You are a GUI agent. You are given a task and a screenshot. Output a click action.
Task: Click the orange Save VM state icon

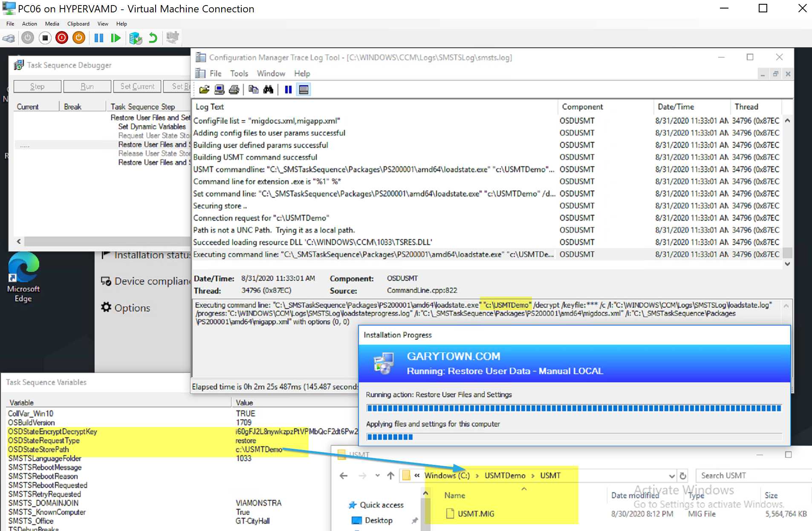79,38
